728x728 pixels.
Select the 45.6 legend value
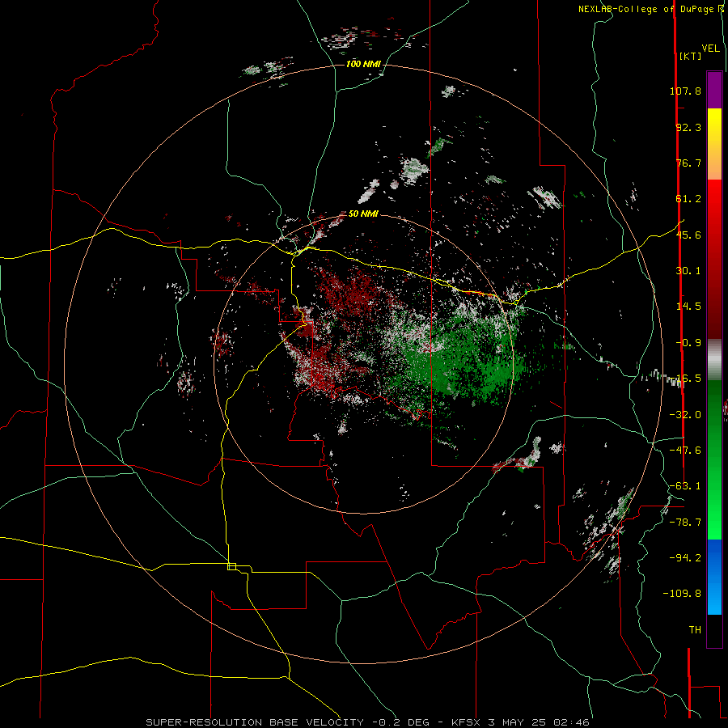pyautogui.click(x=688, y=235)
